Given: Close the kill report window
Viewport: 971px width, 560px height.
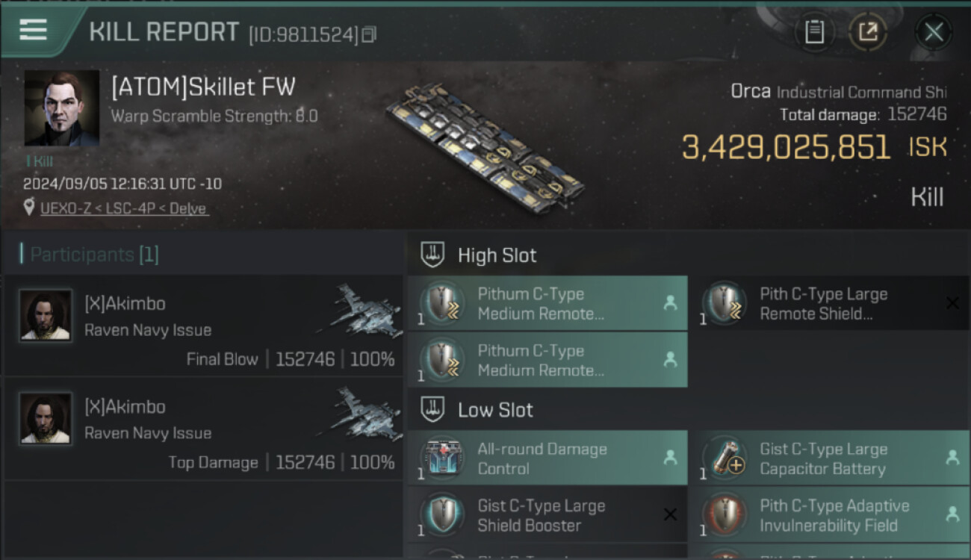Looking at the screenshot, I should 933,31.
